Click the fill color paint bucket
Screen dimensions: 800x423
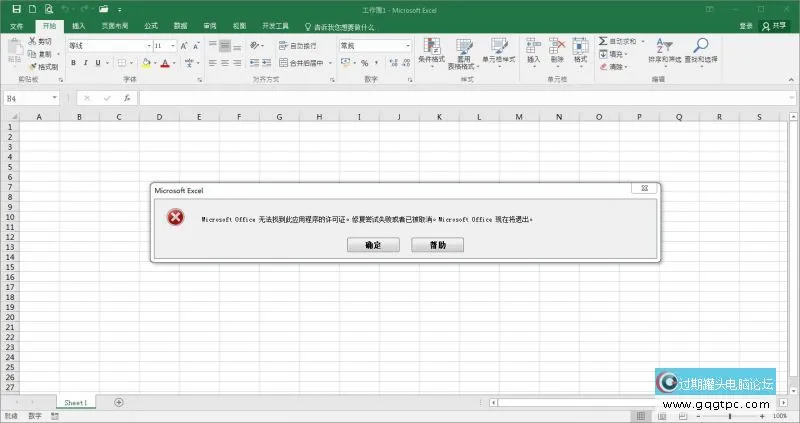click(x=146, y=63)
